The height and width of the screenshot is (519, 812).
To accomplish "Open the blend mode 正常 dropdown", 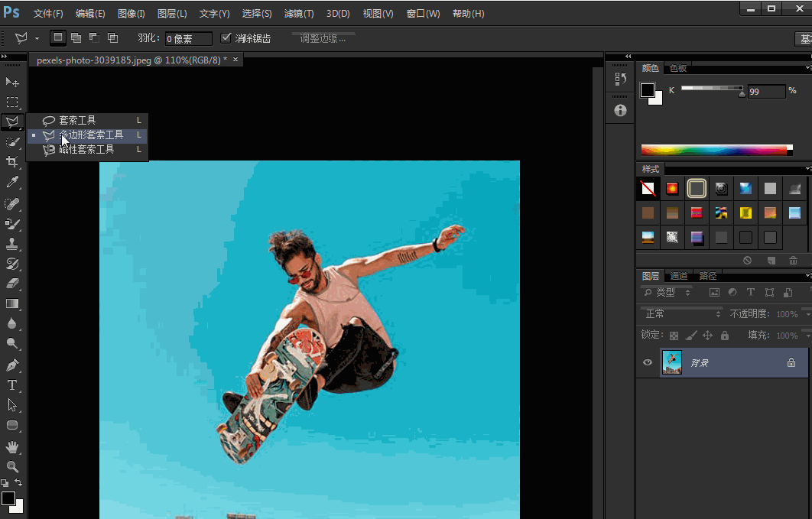I will click(x=682, y=314).
